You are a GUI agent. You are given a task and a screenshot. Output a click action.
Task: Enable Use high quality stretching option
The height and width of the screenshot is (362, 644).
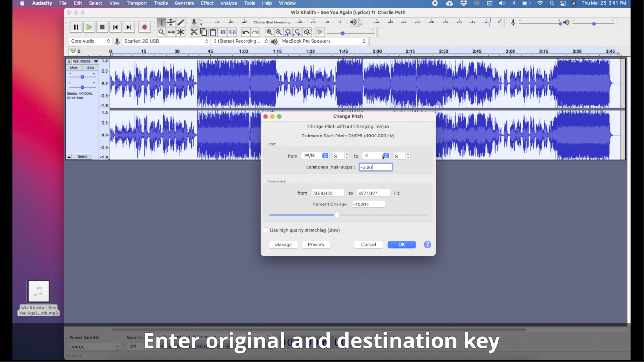[x=266, y=230]
